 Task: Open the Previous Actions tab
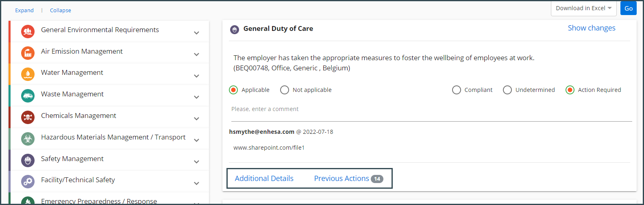[x=348, y=179]
